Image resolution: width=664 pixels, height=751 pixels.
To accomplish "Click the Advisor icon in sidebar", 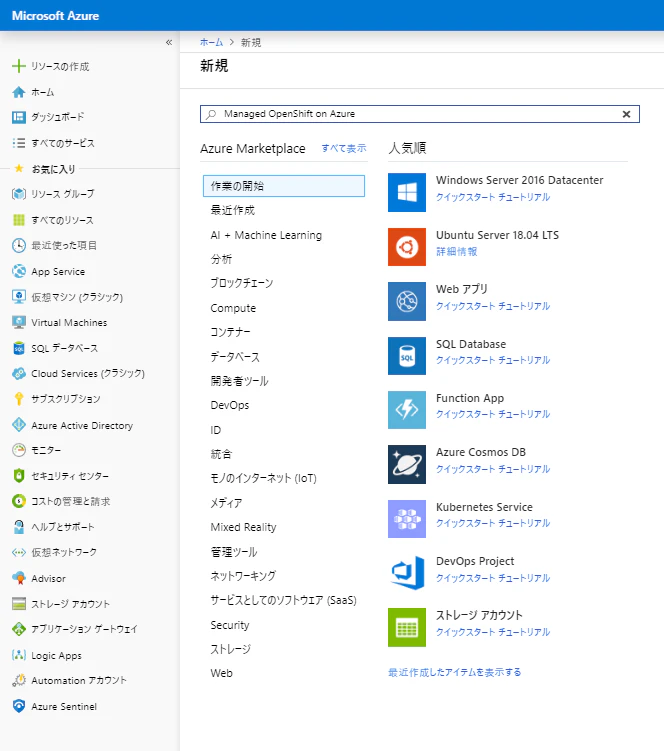I will click(x=19, y=578).
